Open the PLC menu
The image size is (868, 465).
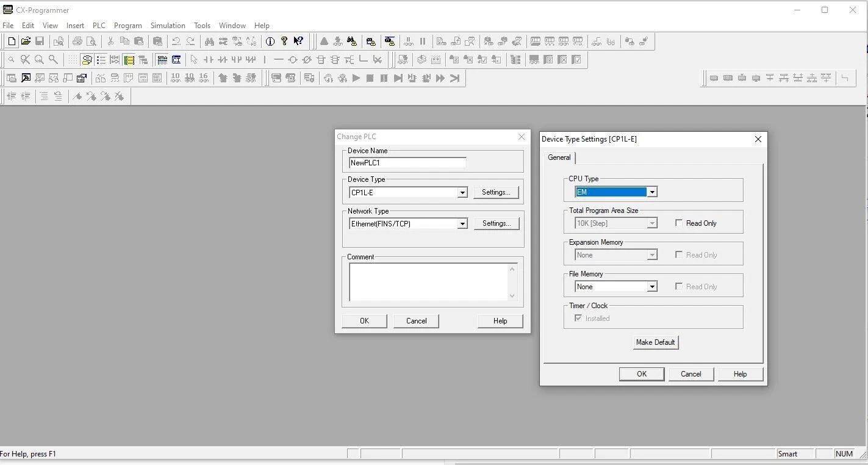pyautogui.click(x=99, y=26)
